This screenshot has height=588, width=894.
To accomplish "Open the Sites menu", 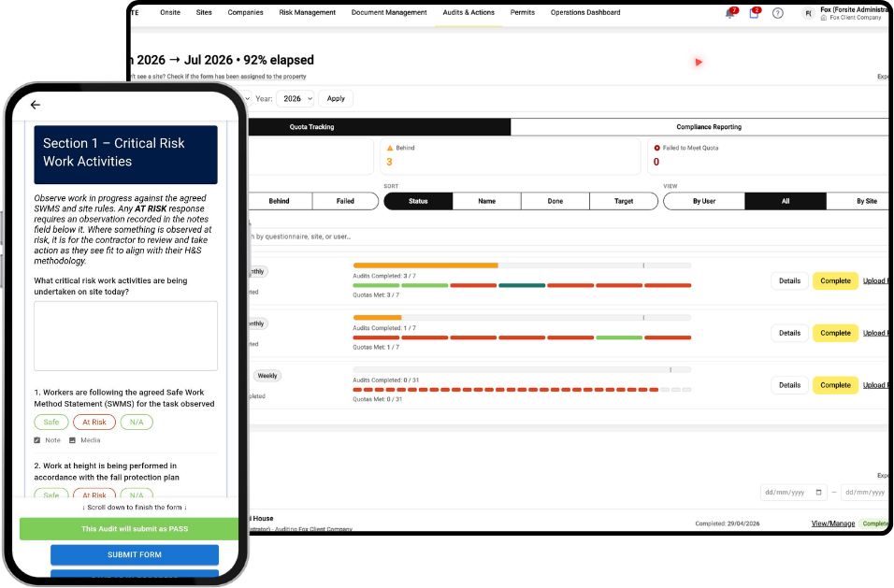I will tap(204, 12).
